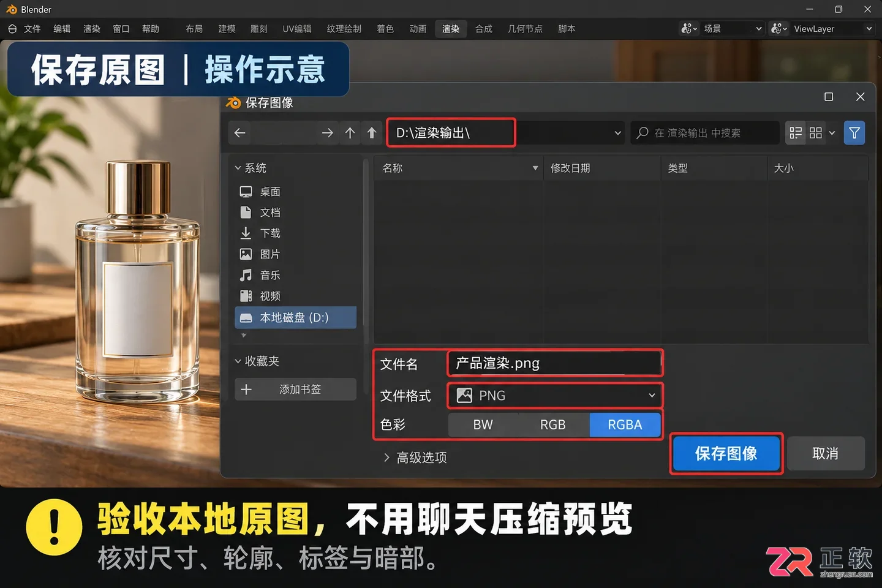Screen dimensions: 882x588
Task: Switch to vertical list display mode
Action: click(796, 133)
